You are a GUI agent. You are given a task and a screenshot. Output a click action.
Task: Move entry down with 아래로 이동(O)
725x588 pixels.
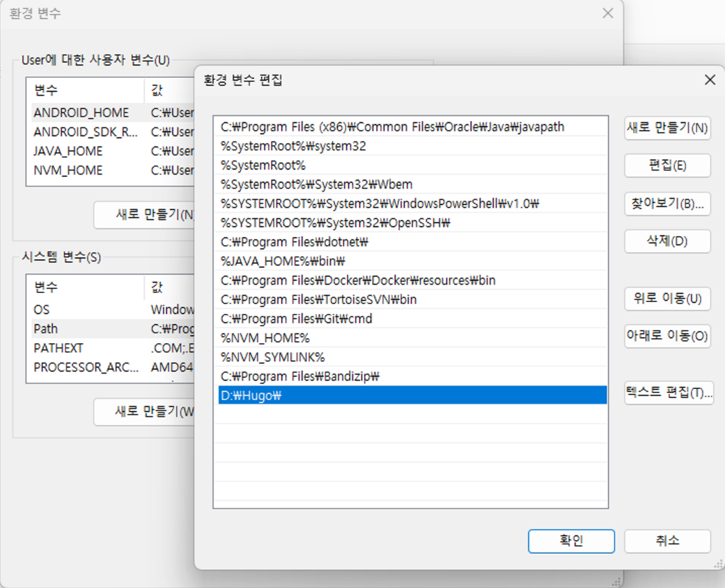pyautogui.click(x=667, y=336)
